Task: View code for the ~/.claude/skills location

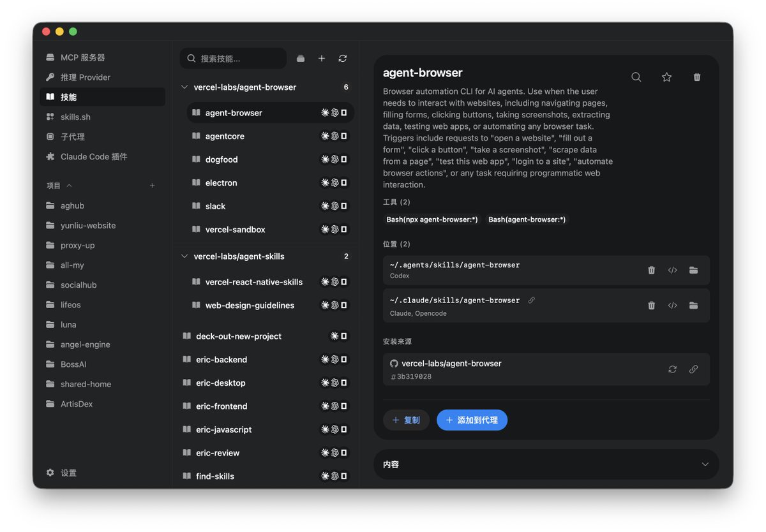Action: tap(672, 306)
